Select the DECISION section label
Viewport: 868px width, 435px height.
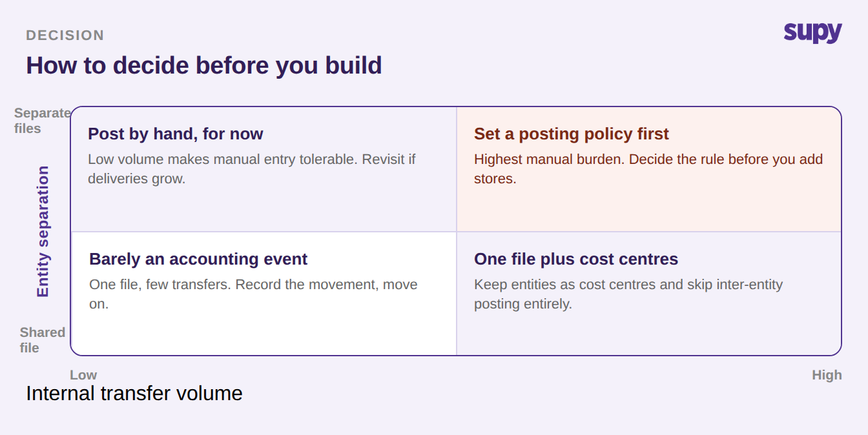65,35
